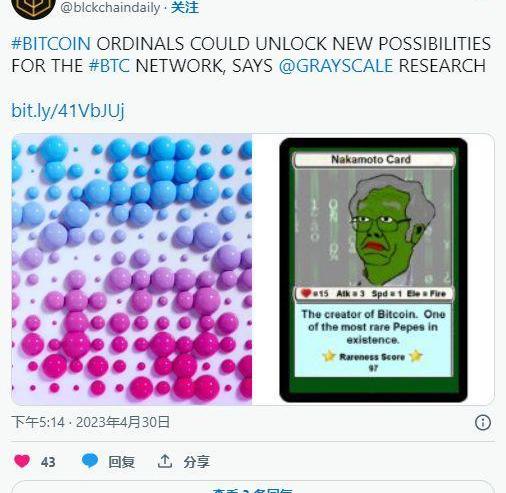Follow the account via 关注
506x493 pixels.
click(185, 8)
